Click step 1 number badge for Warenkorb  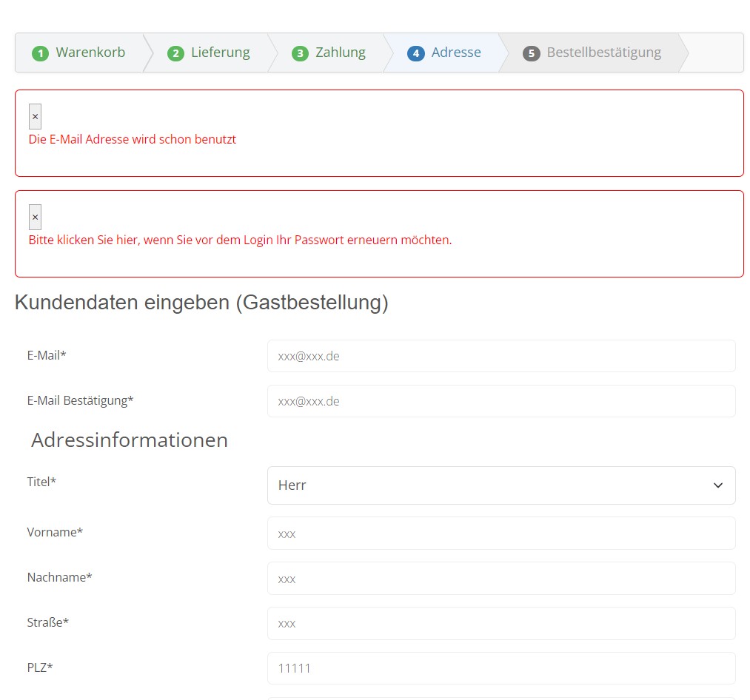[x=40, y=53]
